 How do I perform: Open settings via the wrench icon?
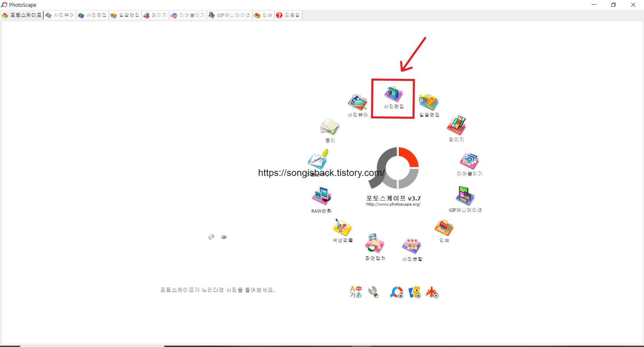point(373,292)
